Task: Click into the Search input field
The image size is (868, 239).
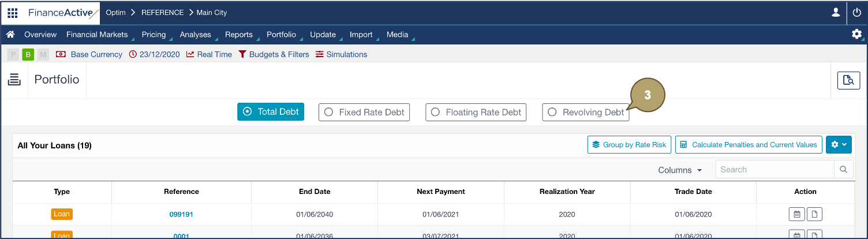Action: pos(775,170)
